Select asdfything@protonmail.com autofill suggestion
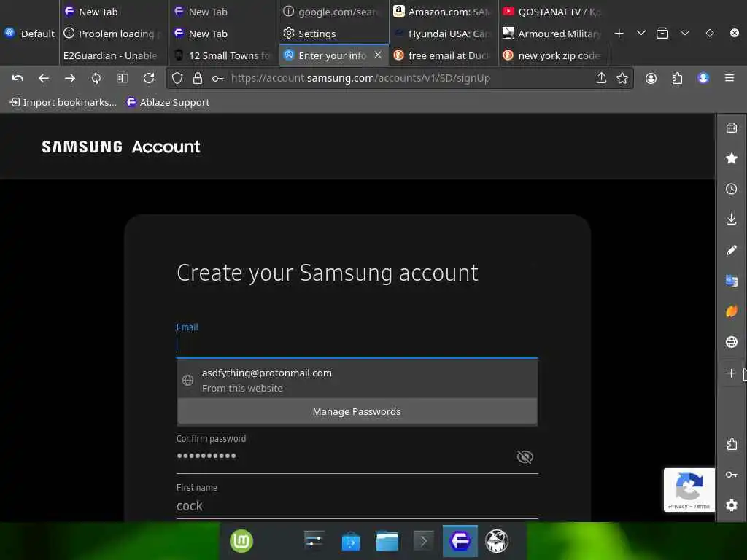This screenshot has width=747, height=560. (357, 380)
